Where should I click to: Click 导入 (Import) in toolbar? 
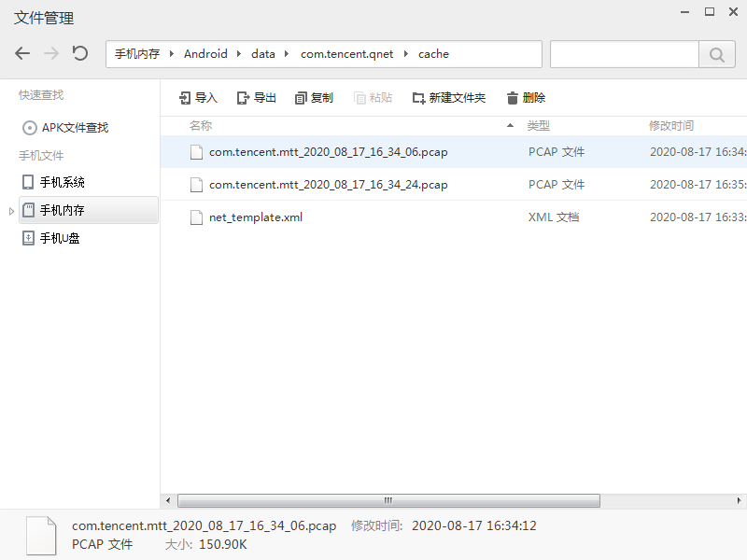click(x=198, y=98)
